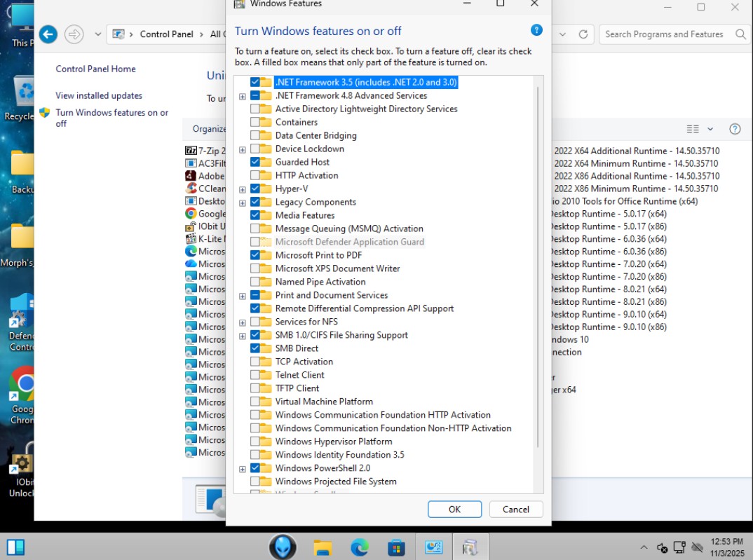Click the forward arrow in Control Panel

pos(74,34)
